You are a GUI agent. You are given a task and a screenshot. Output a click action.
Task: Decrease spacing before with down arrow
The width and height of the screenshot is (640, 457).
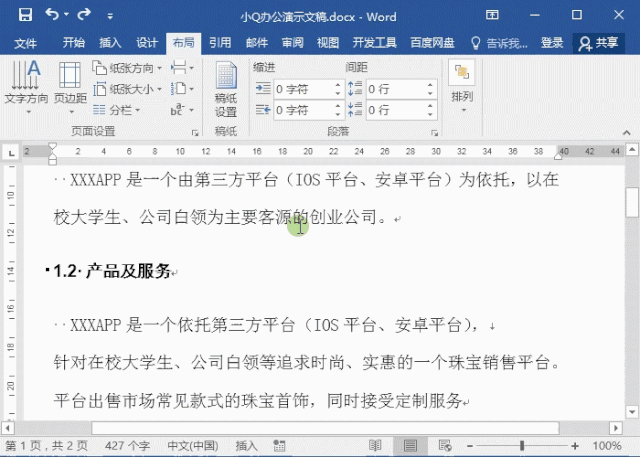tap(430, 93)
